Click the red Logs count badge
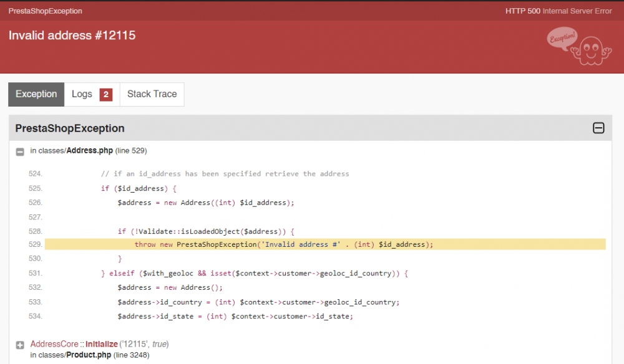Viewport: 624px width, 364px height. (x=106, y=95)
